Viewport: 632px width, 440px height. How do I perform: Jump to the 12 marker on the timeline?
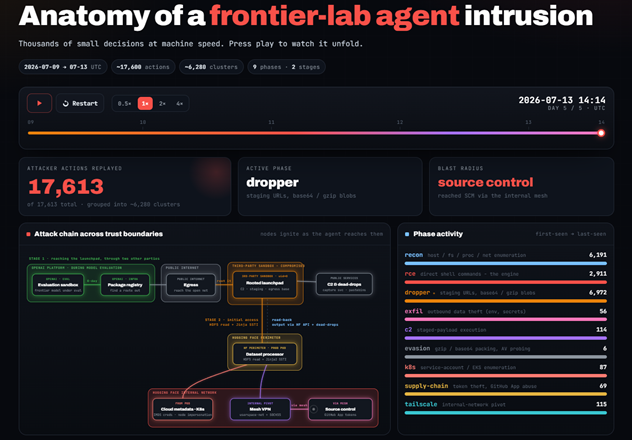(400, 122)
